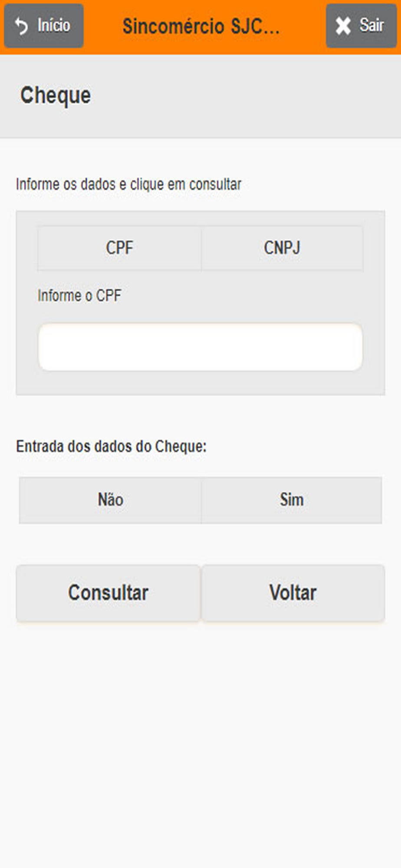Select the CPF document type option
Viewport: 401px width, 868px height.
(x=119, y=248)
